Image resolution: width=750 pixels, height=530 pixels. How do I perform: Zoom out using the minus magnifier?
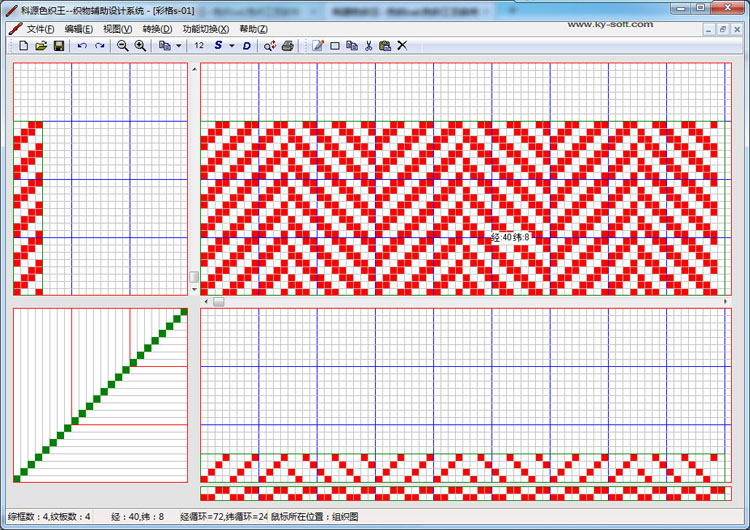point(122,46)
